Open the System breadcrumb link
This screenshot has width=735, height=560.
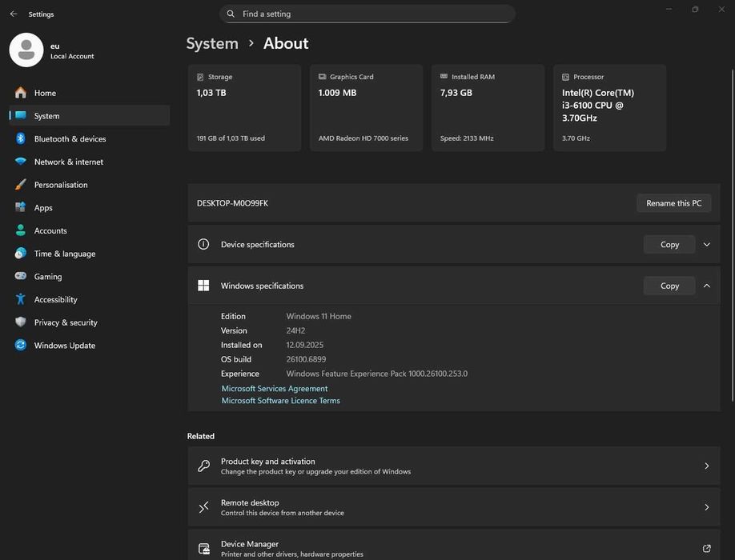212,43
